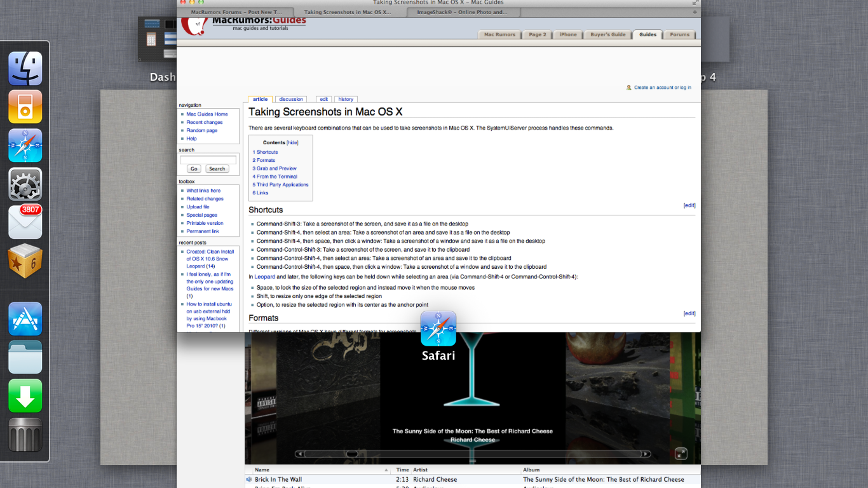The height and width of the screenshot is (488, 868).
Task: Hide the Contents box via [hide]
Action: pyautogui.click(x=292, y=143)
